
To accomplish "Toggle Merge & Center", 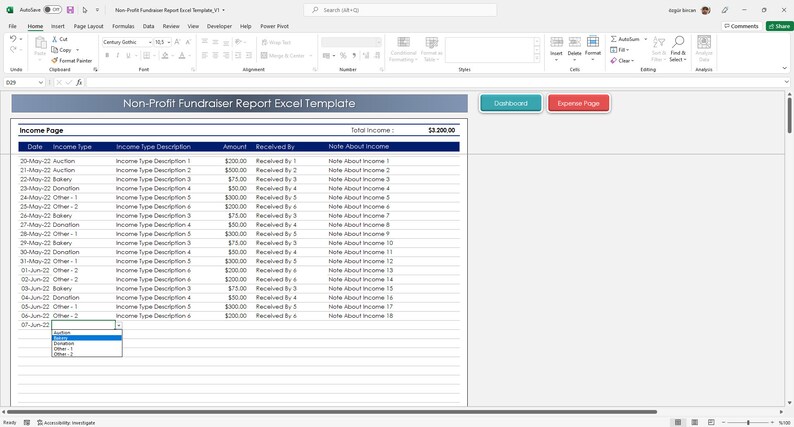I will [x=284, y=56].
